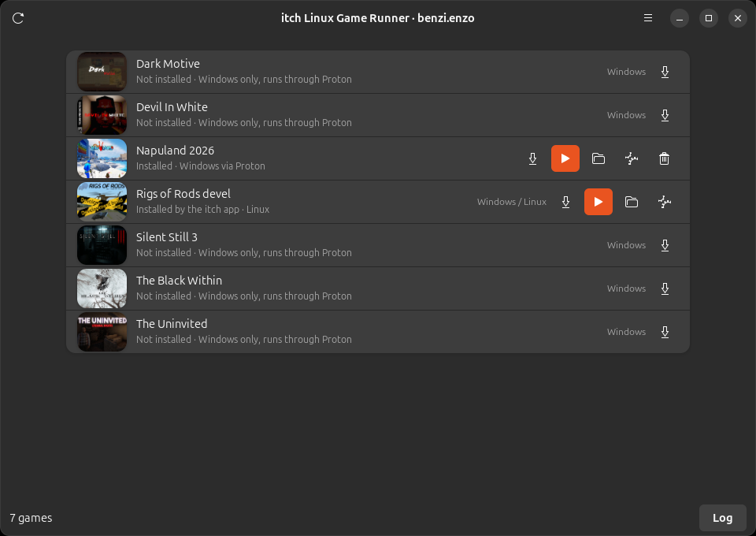The image size is (756, 536).
Task: Click the Dark Motive thumbnail
Action: [x=102, y=72]
